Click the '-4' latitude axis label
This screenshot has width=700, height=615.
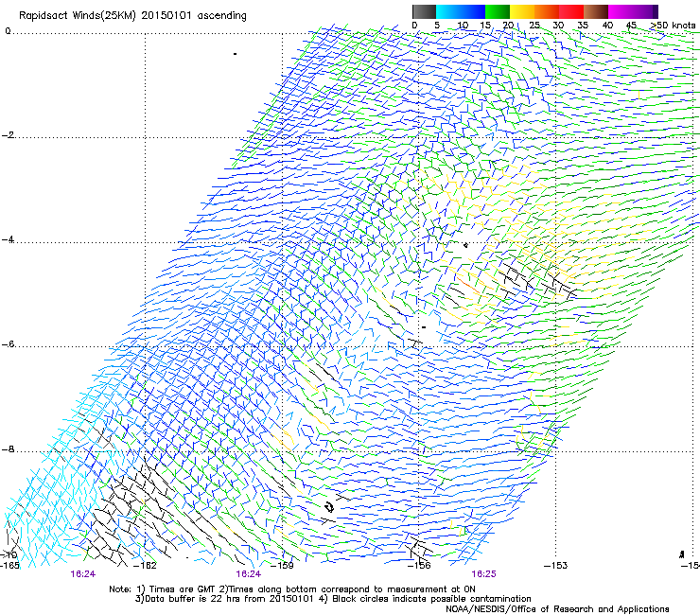[8, 239]
